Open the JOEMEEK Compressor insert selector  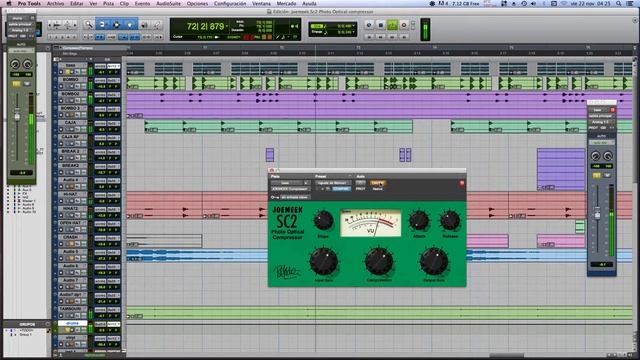[x=290, y=189]
